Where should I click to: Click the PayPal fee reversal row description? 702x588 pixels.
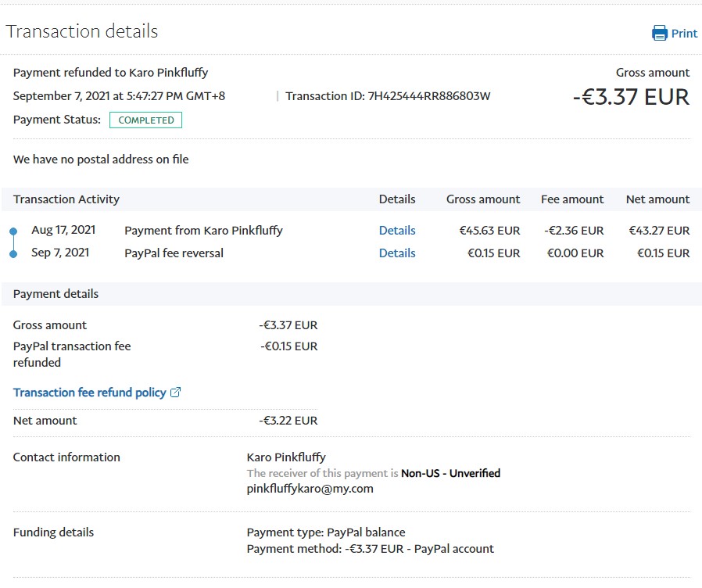point(174,253)
